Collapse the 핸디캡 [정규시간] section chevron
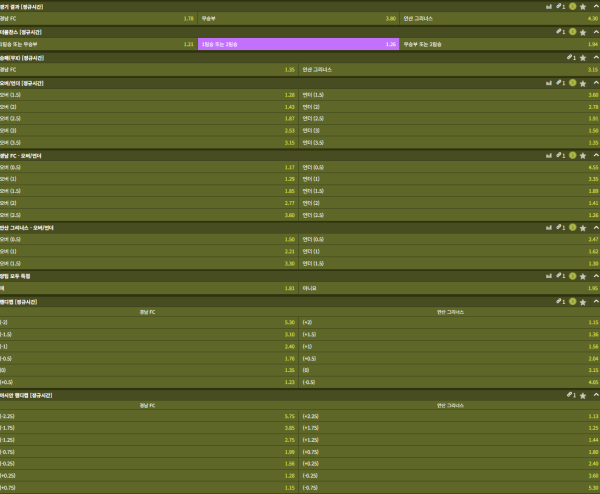This screenshot has width=600, height=494. pos(594,300)
